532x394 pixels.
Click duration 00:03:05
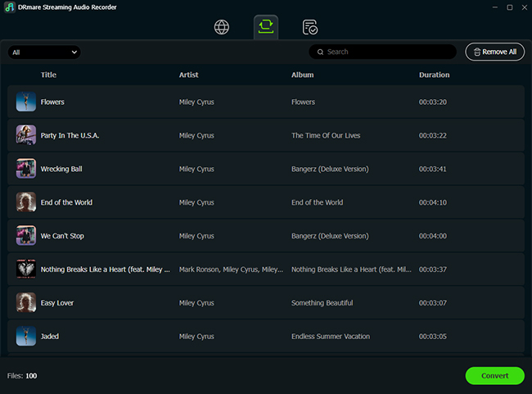(433, 337)
